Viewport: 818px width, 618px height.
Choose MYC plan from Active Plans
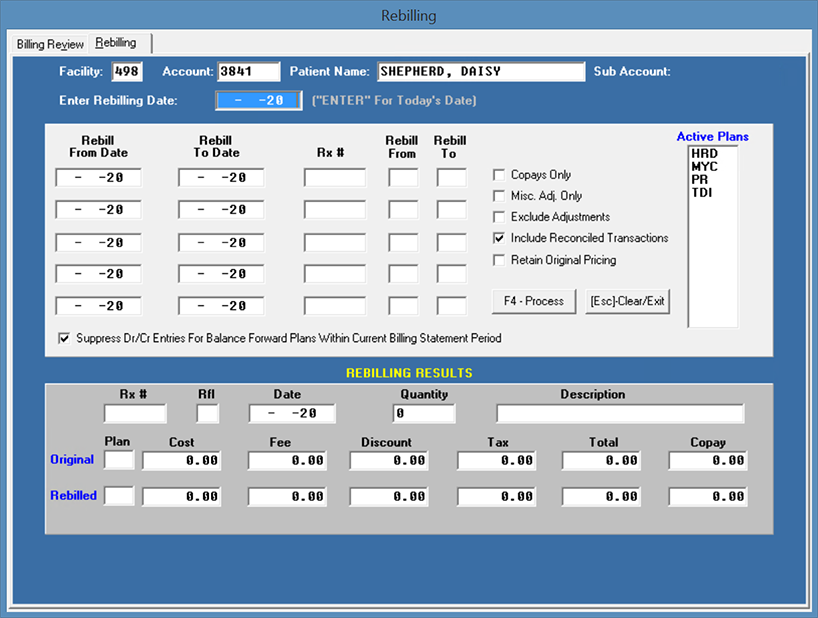tap(704, 166)
